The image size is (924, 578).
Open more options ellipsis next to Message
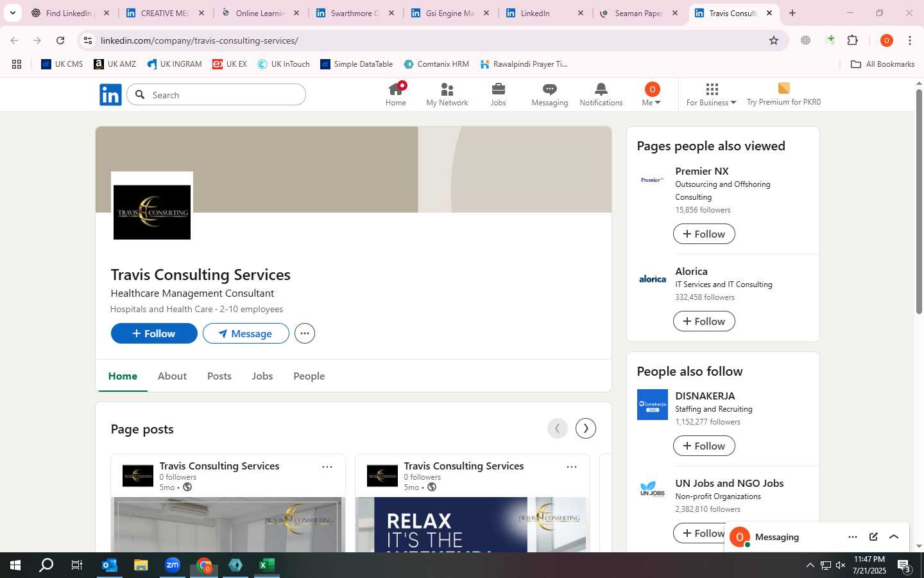pos(305,333)
